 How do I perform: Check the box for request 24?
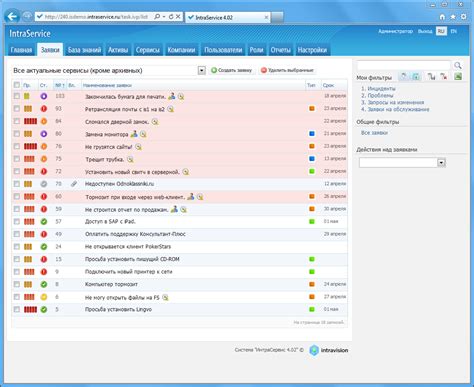(x=17, y=247)
